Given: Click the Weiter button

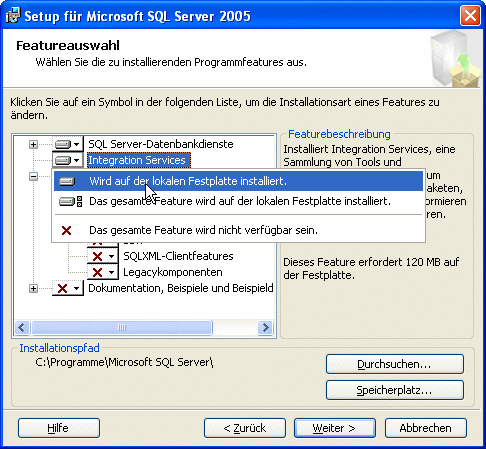Looking at the screenshot, I should pyautogui.click(x=335, y=428).
